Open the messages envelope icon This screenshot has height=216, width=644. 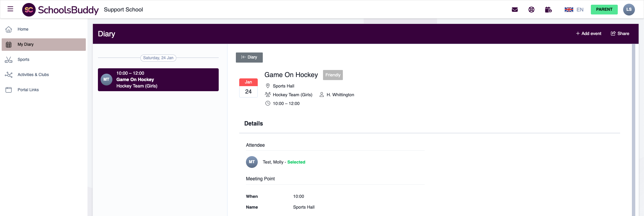(514, 10)
